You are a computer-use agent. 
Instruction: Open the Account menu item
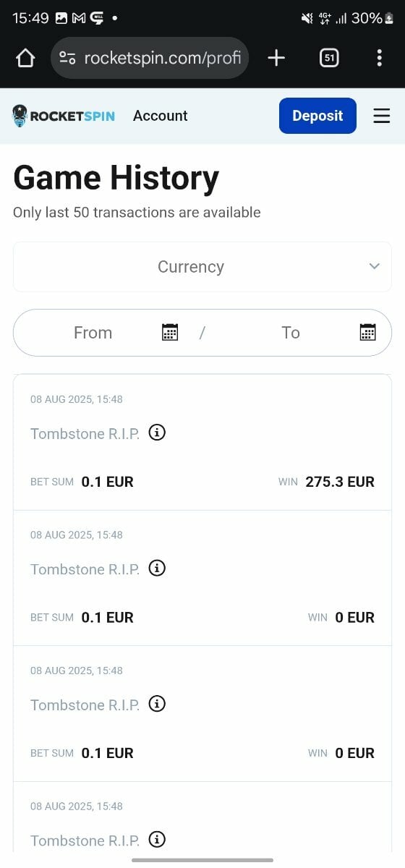click(160, 116)
